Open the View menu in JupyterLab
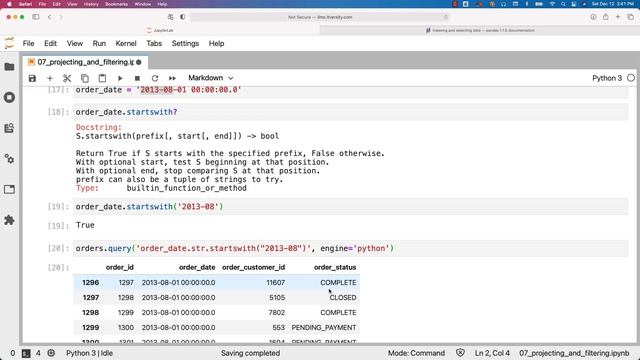 click(75, 43)
